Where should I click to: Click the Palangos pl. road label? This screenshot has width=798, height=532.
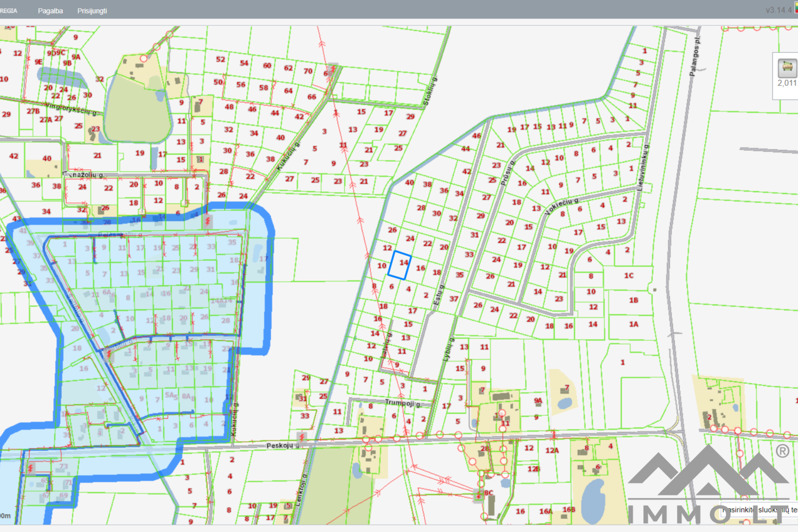coord(695,57)
